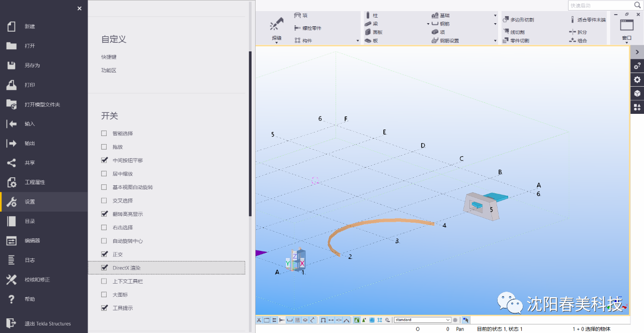This screenshot has height=333, width=644.
Task: Select the 柱 column tool
Action: coord(368,16)
